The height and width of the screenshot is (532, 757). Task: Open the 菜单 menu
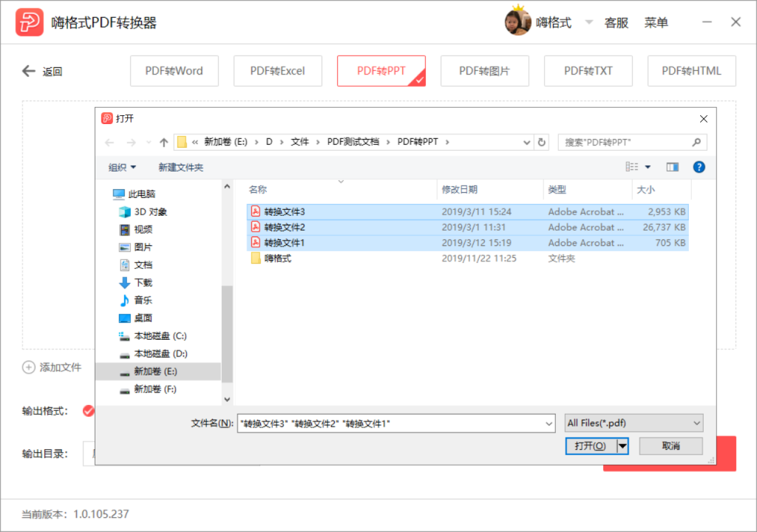pos(656,23)
